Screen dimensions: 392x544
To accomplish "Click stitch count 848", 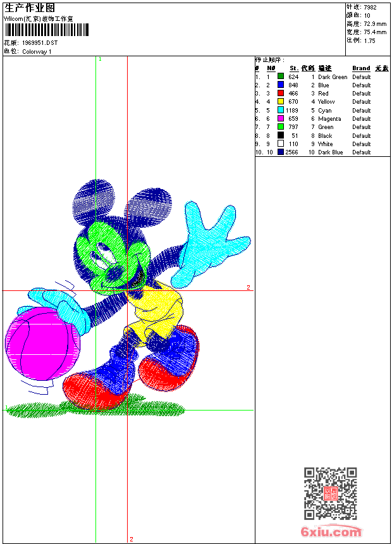I will coord(293,85).
